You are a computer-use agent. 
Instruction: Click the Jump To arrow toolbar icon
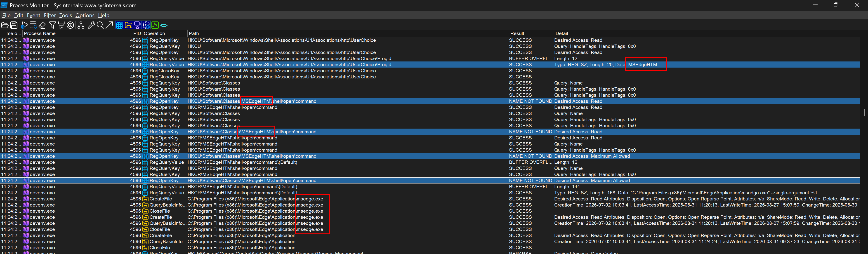click(109, 25)
